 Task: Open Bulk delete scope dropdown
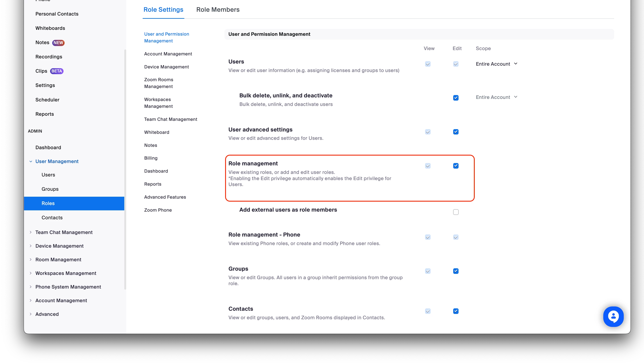pyautogui.click(x=496, y=97)
